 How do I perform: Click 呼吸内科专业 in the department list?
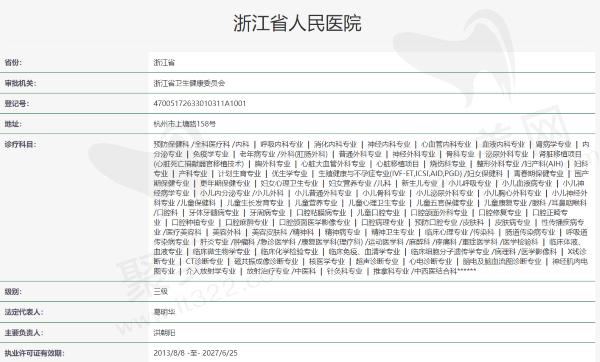(x=282, y=144)
